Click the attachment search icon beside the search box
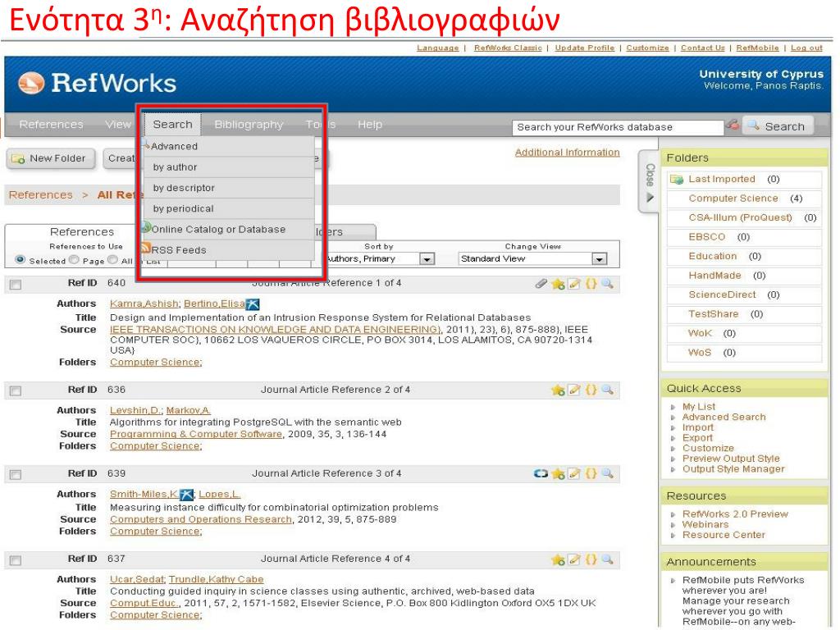840x630 pixels. pyautogui.click(x=732, y=126)
